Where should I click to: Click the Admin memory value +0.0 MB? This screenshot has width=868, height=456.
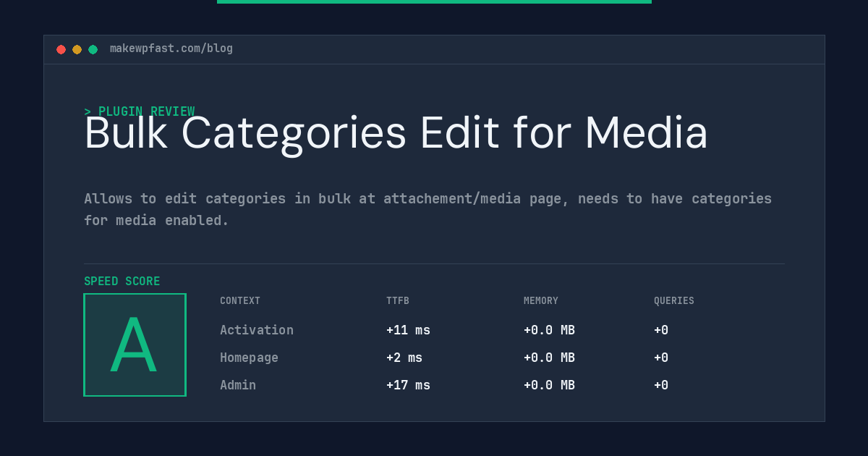[x=549, y=385]
